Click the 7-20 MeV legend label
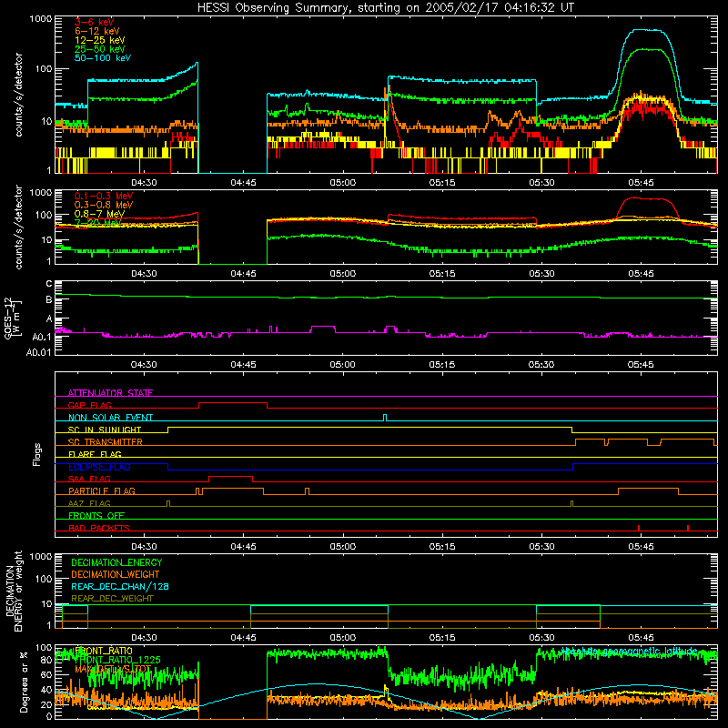The image size is (728, 728). [97, 223]
